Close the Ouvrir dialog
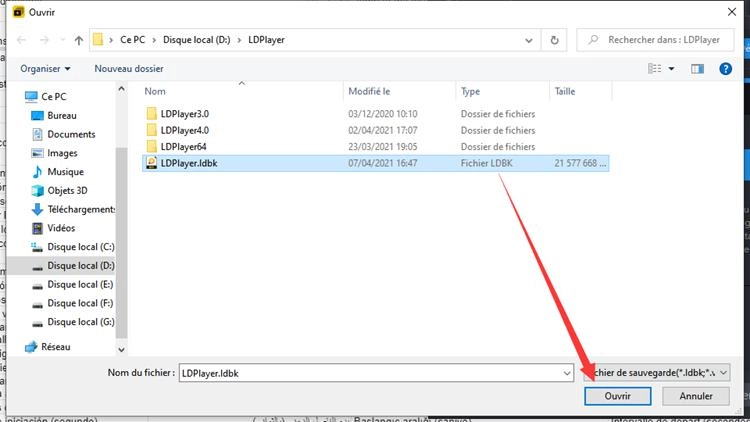 [732, 12]
